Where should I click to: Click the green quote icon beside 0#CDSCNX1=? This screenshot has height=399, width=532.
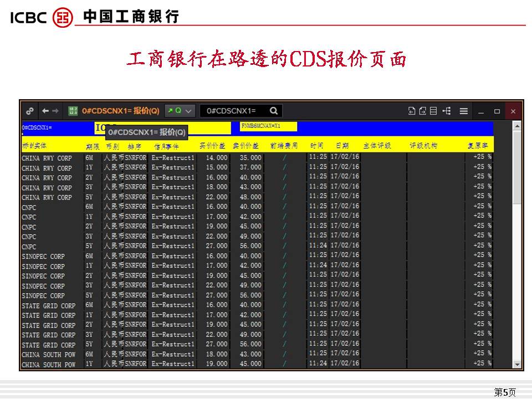tap(73, 111)
